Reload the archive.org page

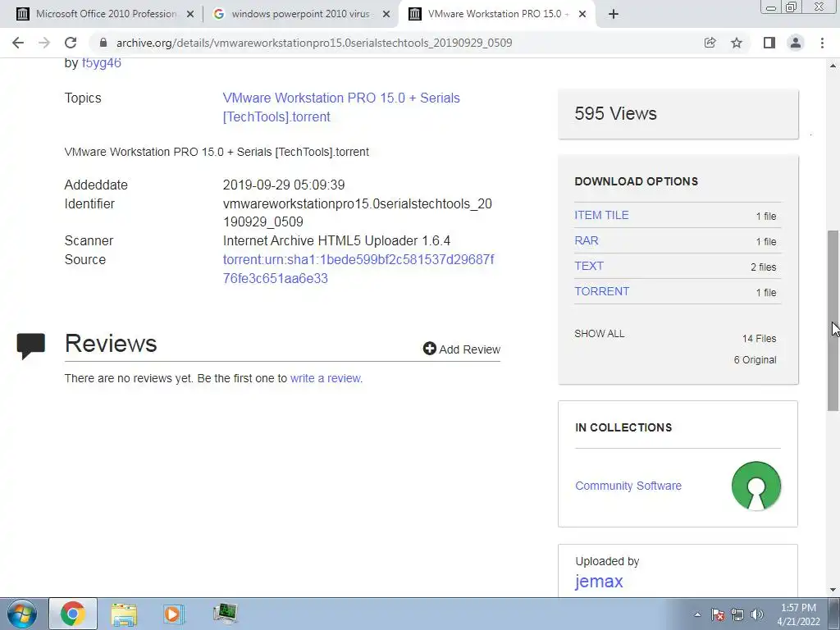coord(71,43)
